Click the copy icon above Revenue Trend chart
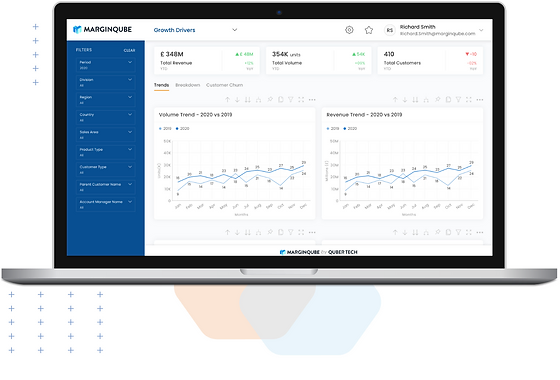 [448, 100]
